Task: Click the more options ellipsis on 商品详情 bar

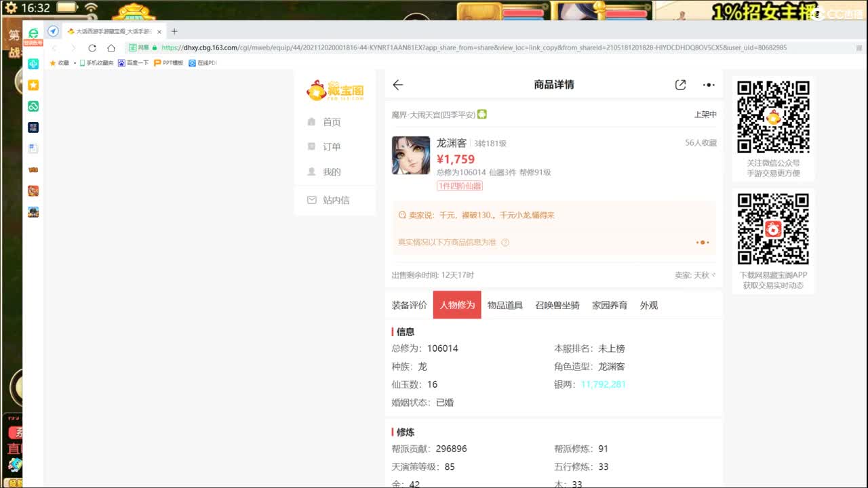Action: tap(709, 85)
